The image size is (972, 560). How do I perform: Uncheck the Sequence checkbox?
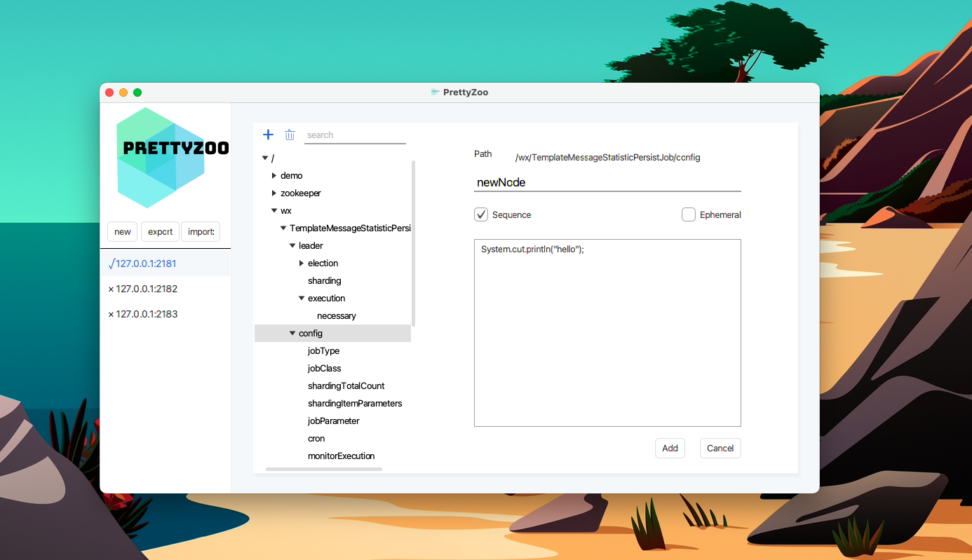click(480, 214)
